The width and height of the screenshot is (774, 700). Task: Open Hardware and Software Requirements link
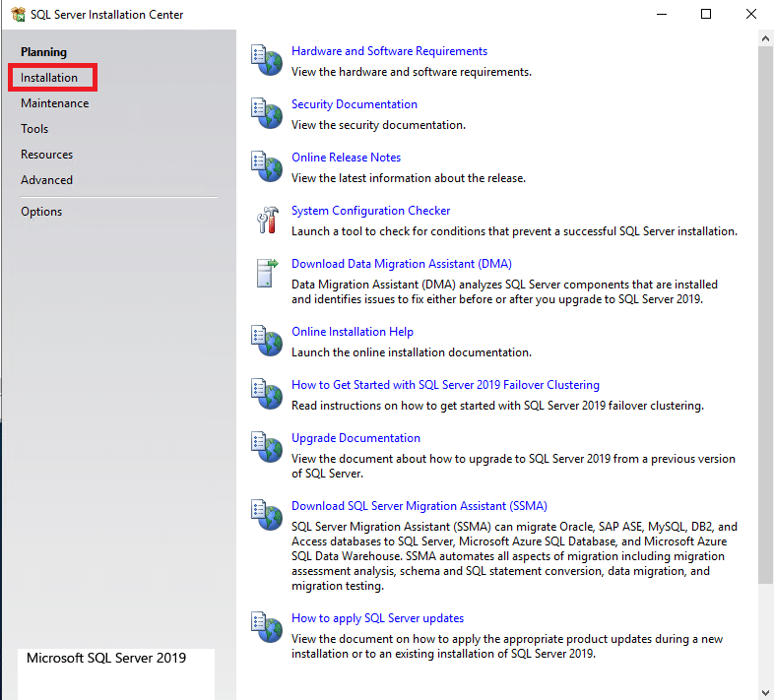point(389,51)
